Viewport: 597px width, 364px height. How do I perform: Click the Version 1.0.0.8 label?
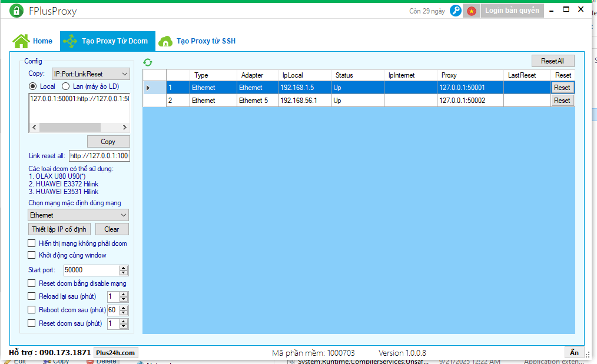pyautogui.click(x=403, y=353)
